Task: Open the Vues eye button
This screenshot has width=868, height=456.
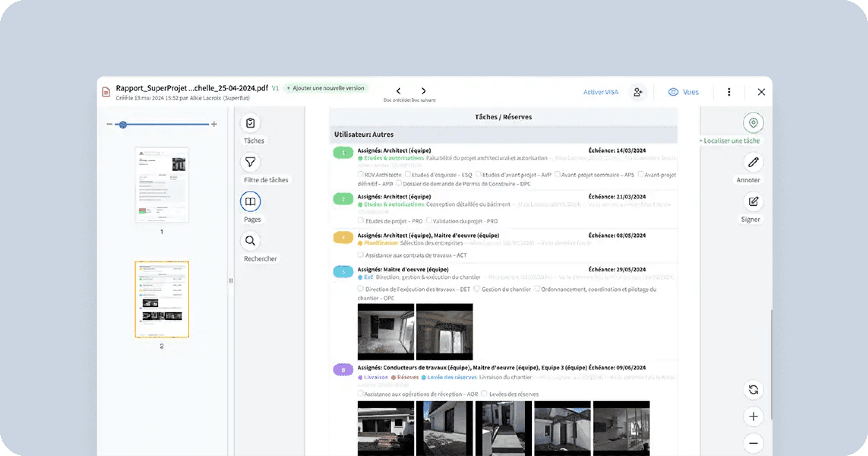Action: [683, 92]
